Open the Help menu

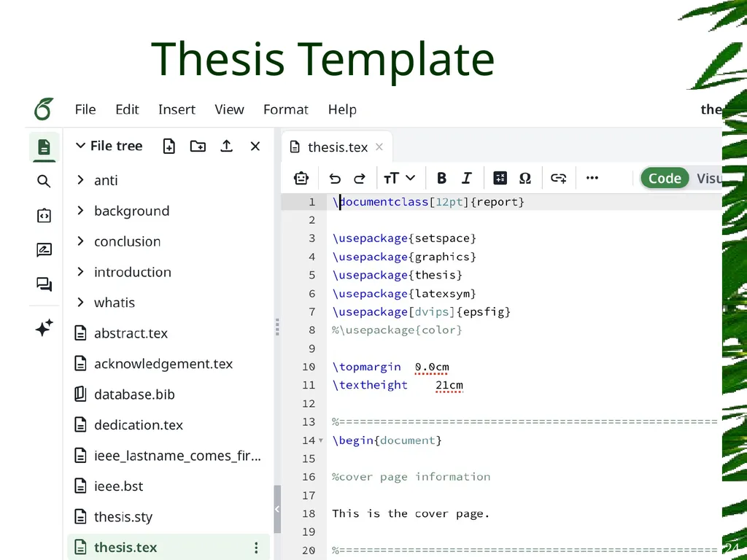342,109
